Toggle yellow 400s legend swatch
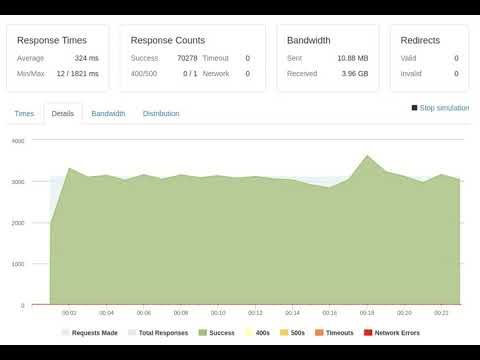The image size is (480, 360). (x=249, y=332)
